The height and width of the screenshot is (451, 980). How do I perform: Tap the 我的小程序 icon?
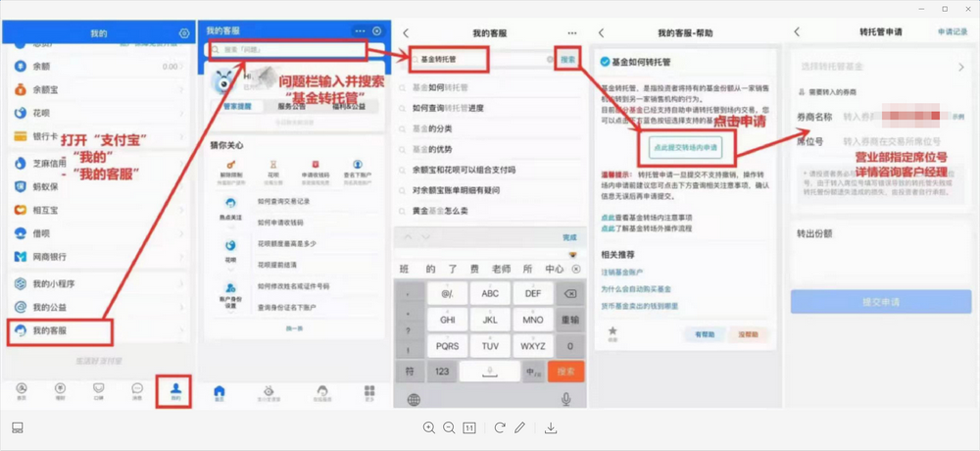point(21,284)
